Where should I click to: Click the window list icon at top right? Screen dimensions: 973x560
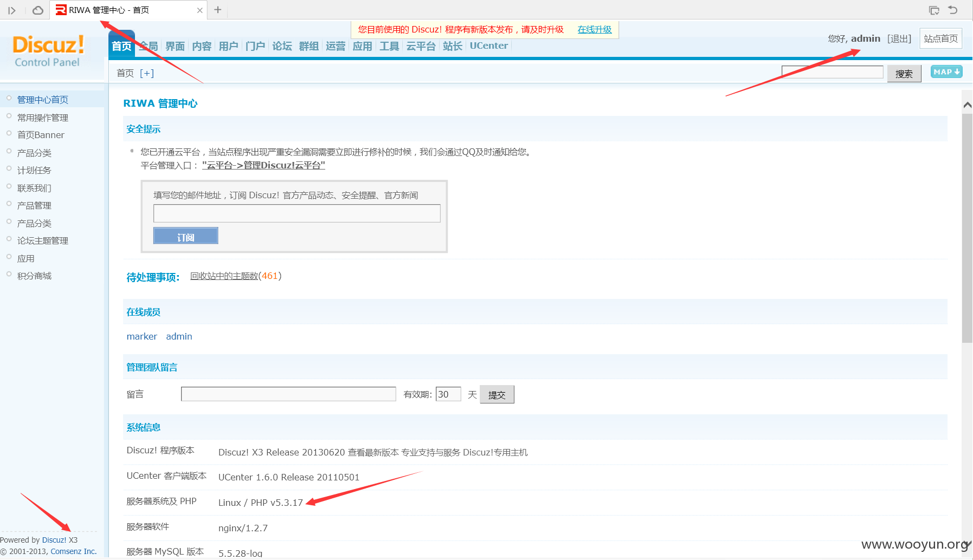click(934, 10)
